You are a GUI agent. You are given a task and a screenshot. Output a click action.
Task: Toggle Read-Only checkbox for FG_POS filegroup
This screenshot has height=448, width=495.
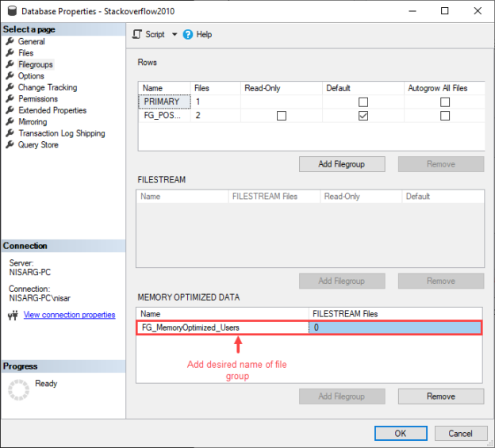pyautogui.click(x=282, y=116)
